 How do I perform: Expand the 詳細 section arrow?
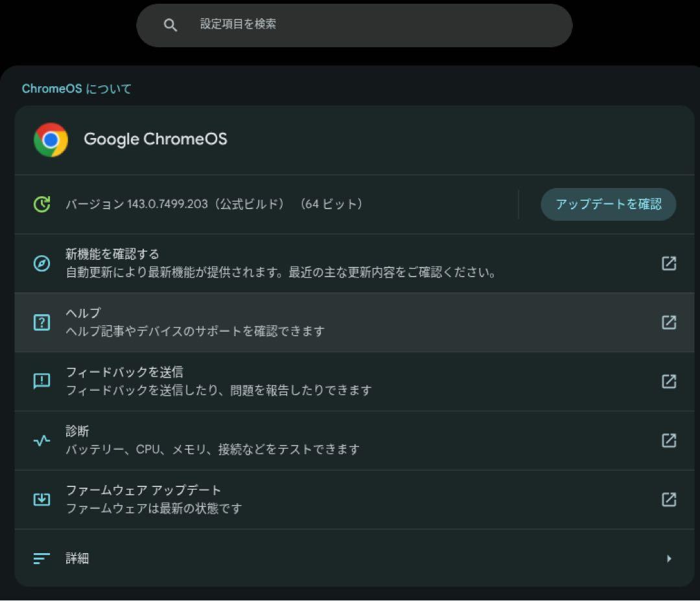(x=669, y=558)
